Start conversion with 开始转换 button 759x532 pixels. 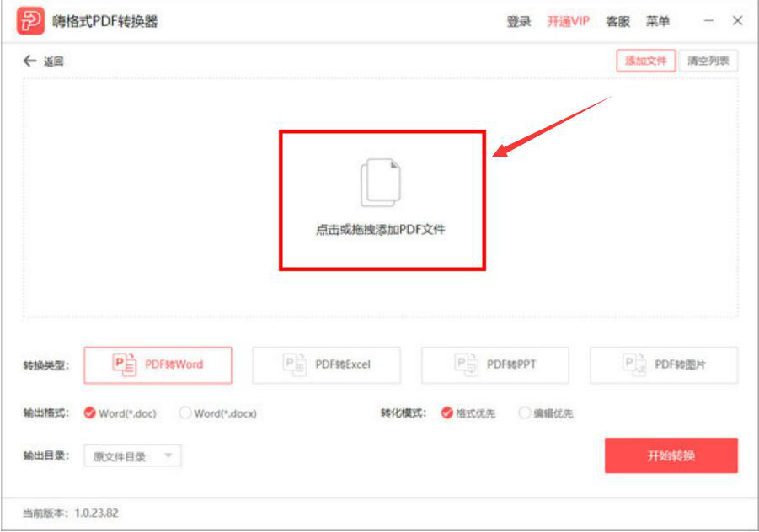[x=671, y=455]
